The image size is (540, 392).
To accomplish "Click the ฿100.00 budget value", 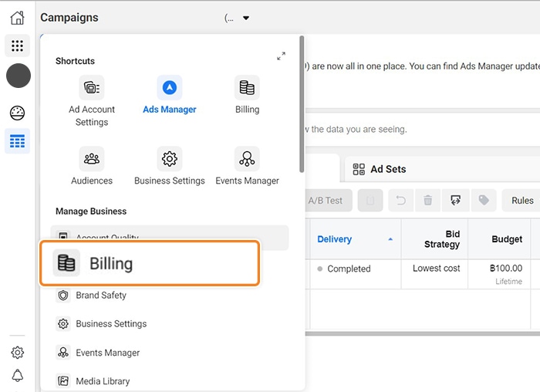I will (x=505, y=269).
